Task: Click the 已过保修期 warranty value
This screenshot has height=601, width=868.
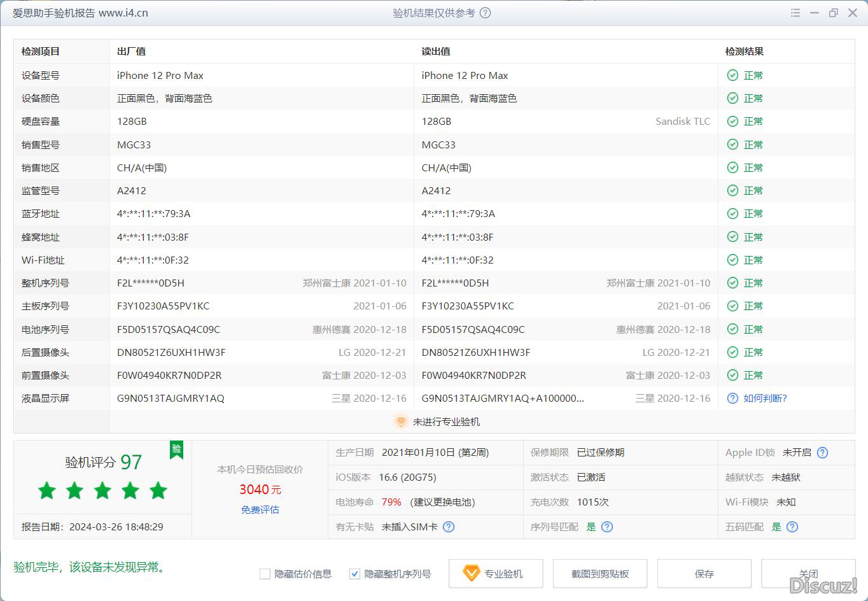Action: point(601,453)
